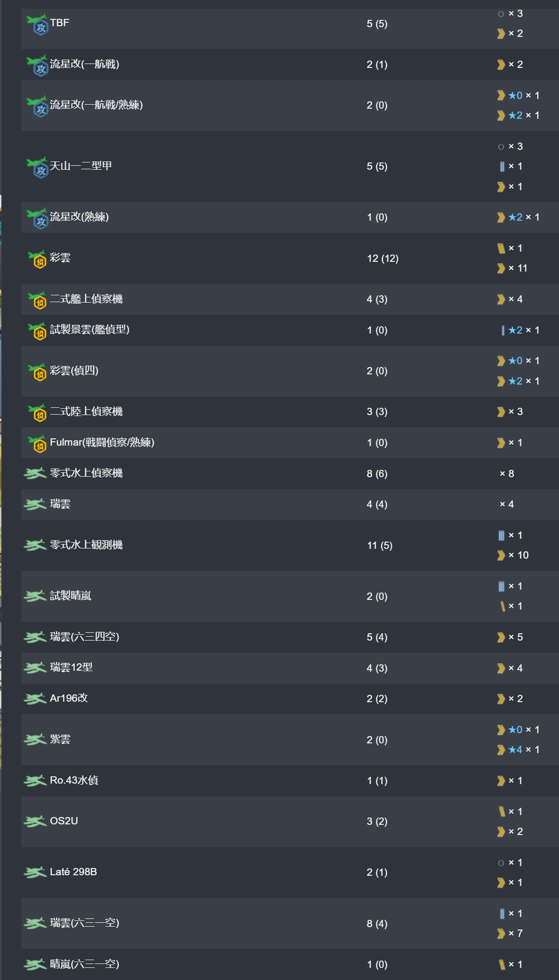559x980 pixels.
Task: Click the recon plane icon beside 彩雲
Action: (x=37, y=259)
